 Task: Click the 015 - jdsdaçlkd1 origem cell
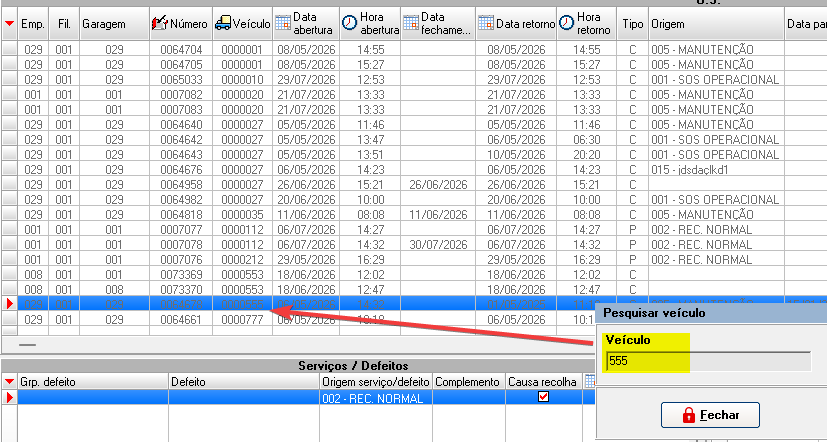(x=716, y=170)
